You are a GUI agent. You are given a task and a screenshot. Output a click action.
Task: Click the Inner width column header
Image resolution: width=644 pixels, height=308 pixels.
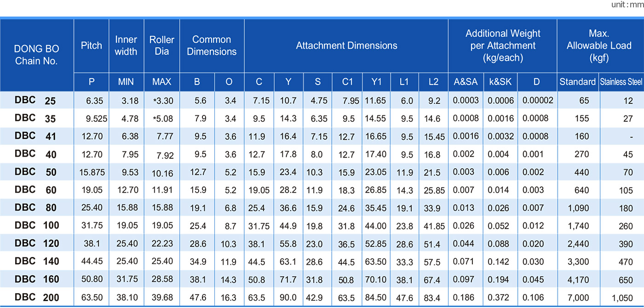click(126, 46)
